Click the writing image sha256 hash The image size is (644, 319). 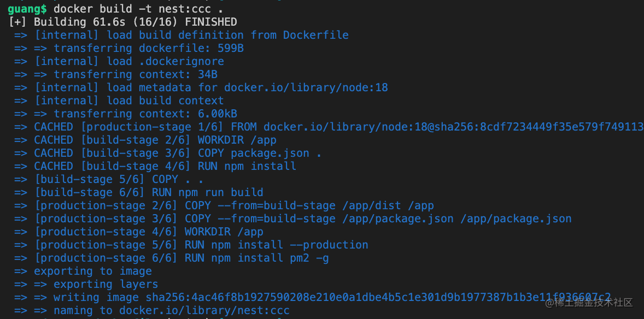pyautogui.click(x=378, y=298)
